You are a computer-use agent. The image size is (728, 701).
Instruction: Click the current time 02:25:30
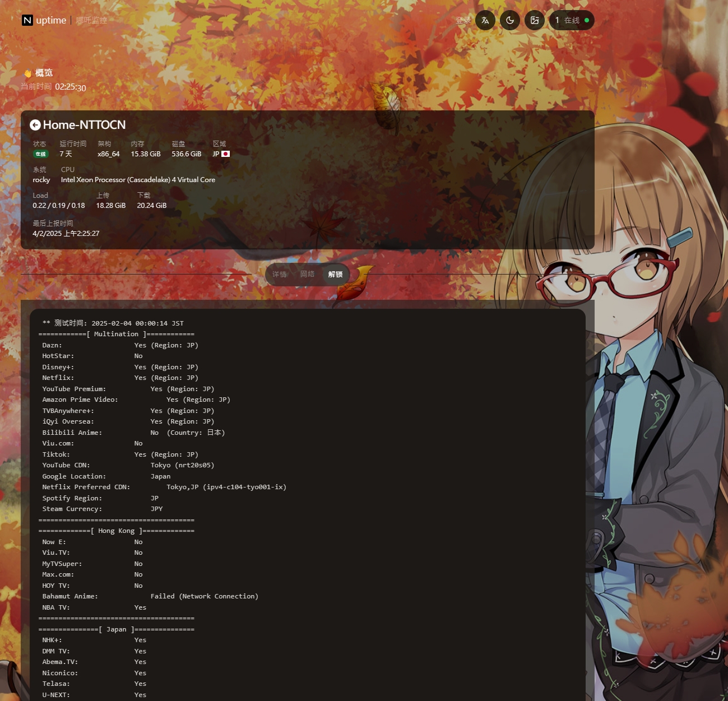71,87
